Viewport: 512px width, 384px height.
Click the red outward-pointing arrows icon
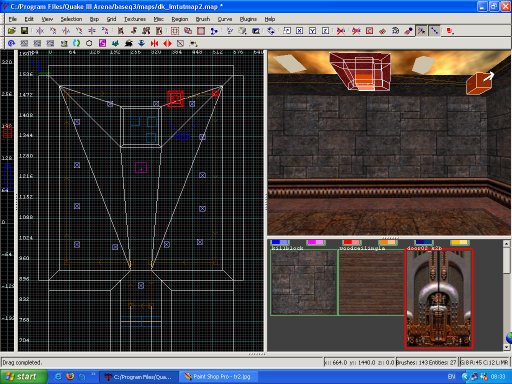pyautogui.click(x=167, y=43)
